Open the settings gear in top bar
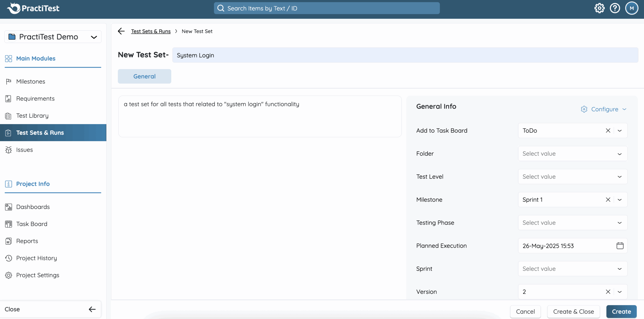This screenshot has height=319, width=644. 599,8
